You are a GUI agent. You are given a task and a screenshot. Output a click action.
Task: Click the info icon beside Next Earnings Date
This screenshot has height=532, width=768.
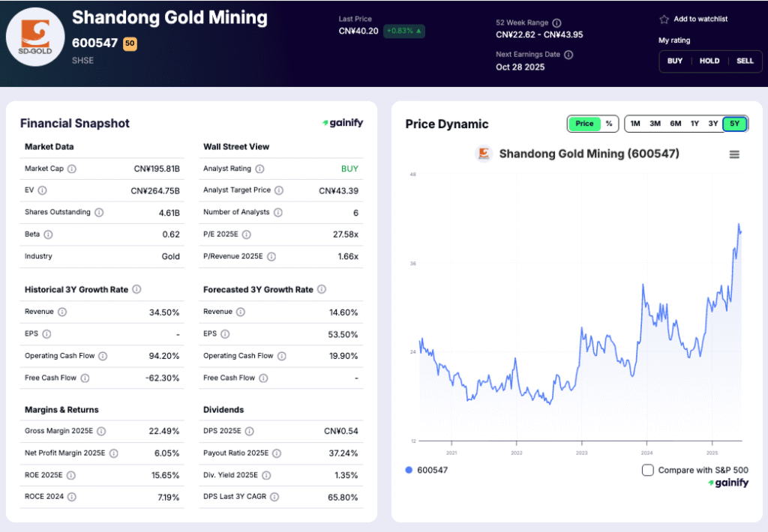(569, 54)
